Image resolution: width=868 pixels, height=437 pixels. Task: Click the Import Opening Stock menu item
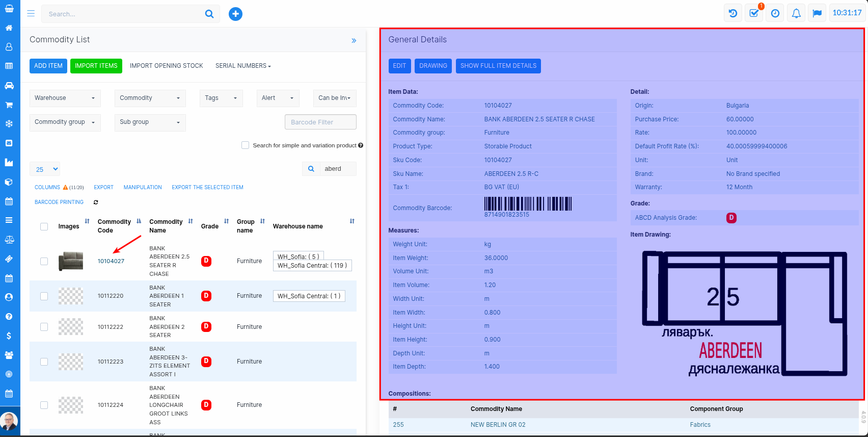(x=166, y=66)
